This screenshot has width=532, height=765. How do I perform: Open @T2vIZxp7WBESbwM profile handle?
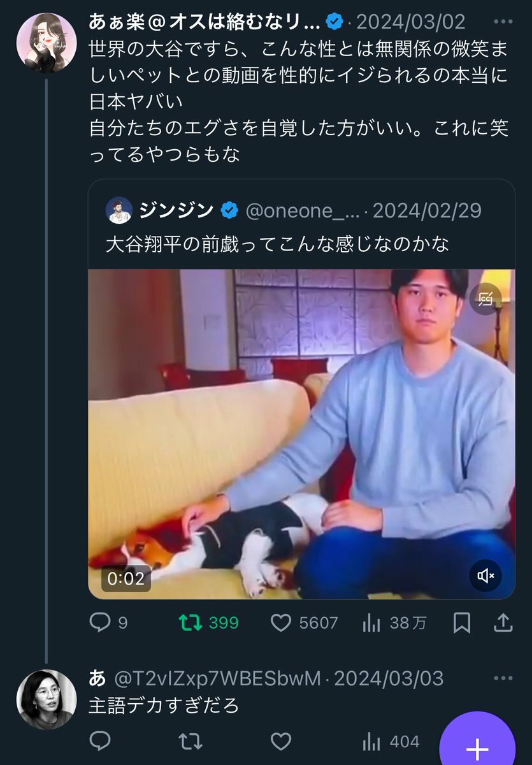217,678
